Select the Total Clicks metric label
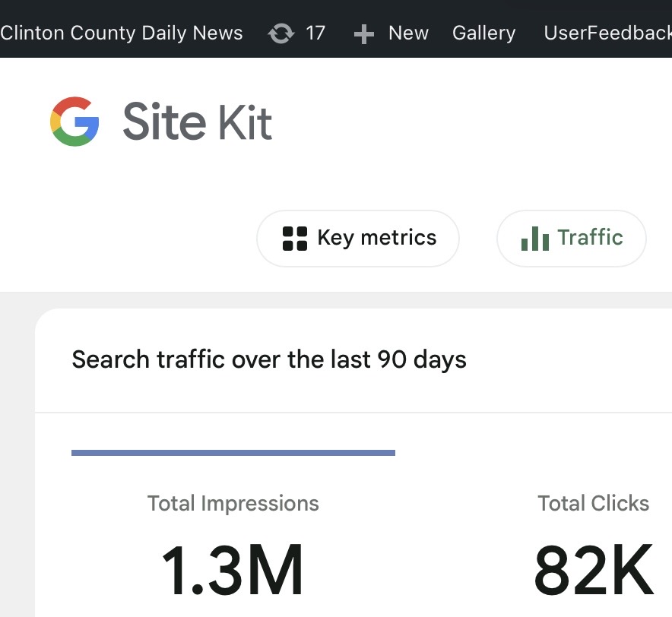 pyautogui.click(x=593, y=503)
